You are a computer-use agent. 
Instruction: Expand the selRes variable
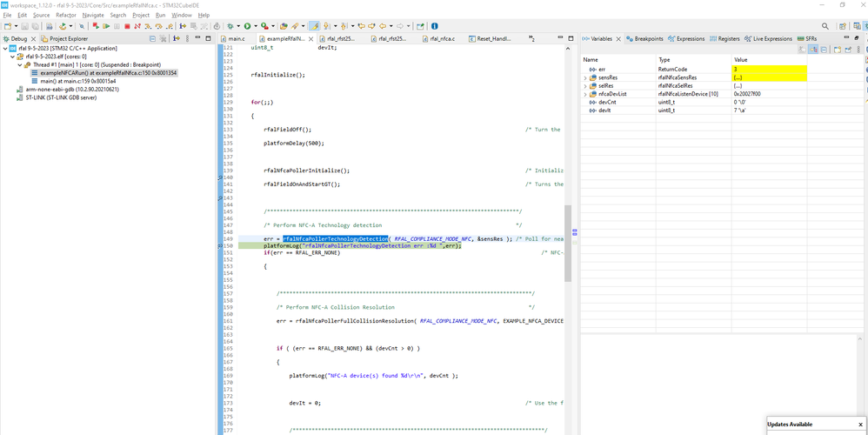pos(585,86)
